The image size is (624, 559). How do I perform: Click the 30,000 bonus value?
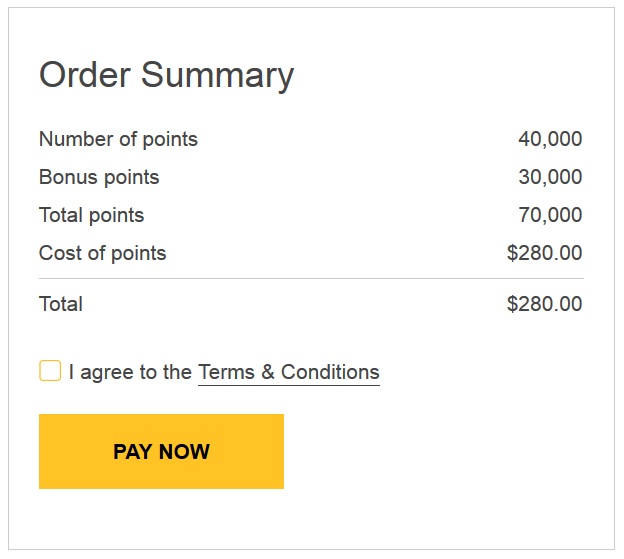(550, 177)
